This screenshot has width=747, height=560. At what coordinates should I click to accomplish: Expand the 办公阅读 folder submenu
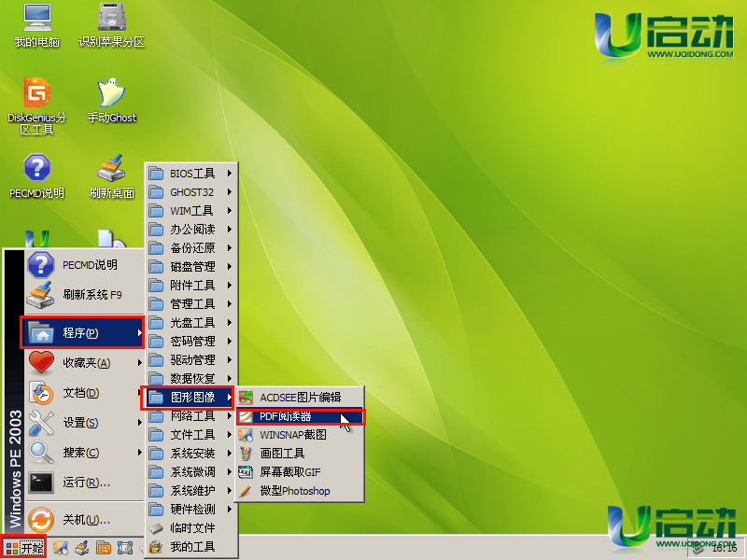[x=191, y=229]
